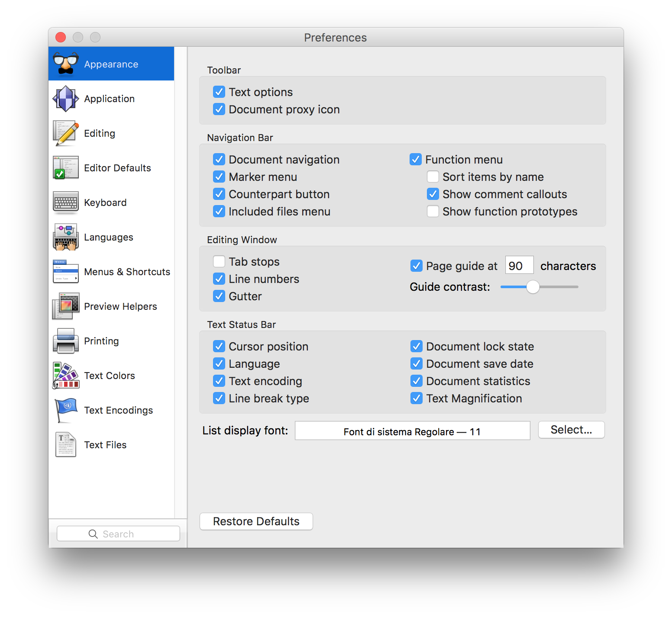Uncheck the Text options toolbar checkbox
The width and height of the screenshot is (672, 617).
click(x=219, y=92)
